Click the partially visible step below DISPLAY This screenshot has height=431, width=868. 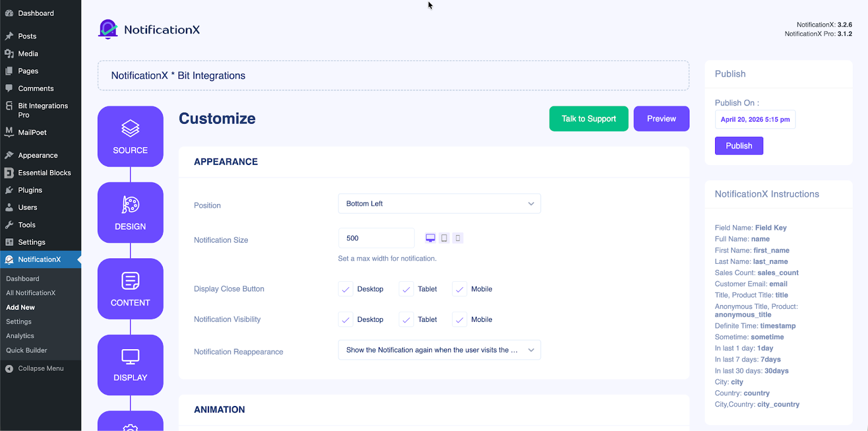[130, 421]
